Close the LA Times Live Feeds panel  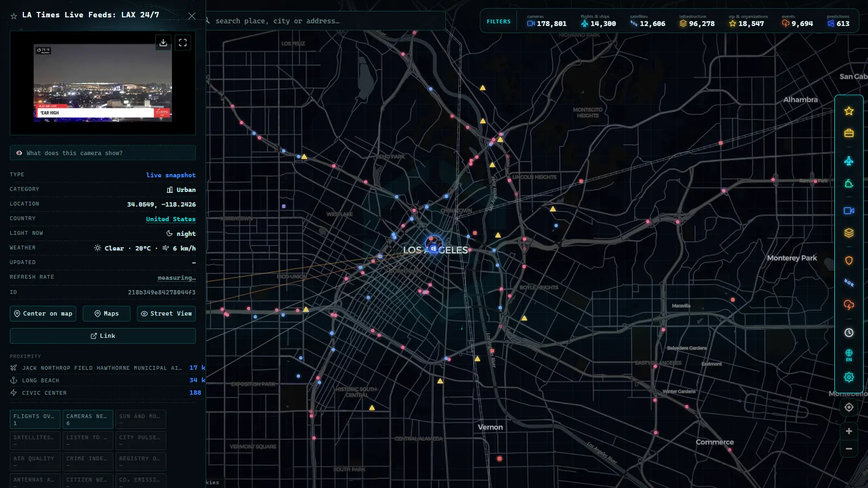192,16
